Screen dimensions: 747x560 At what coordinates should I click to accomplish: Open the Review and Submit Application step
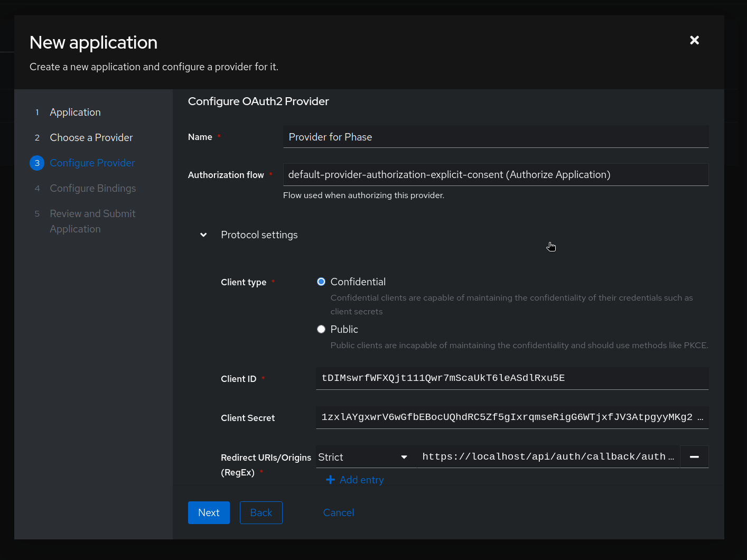pos(92,221)
